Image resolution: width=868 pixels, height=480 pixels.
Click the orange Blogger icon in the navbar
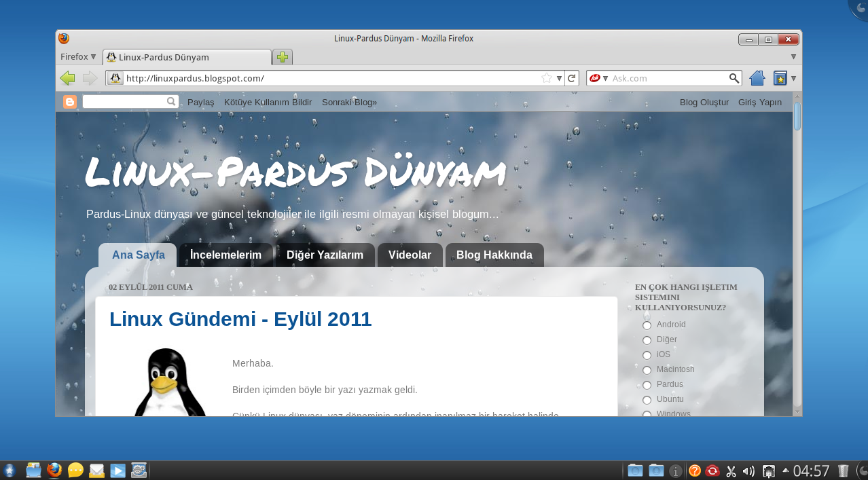[x=70, y=101]
